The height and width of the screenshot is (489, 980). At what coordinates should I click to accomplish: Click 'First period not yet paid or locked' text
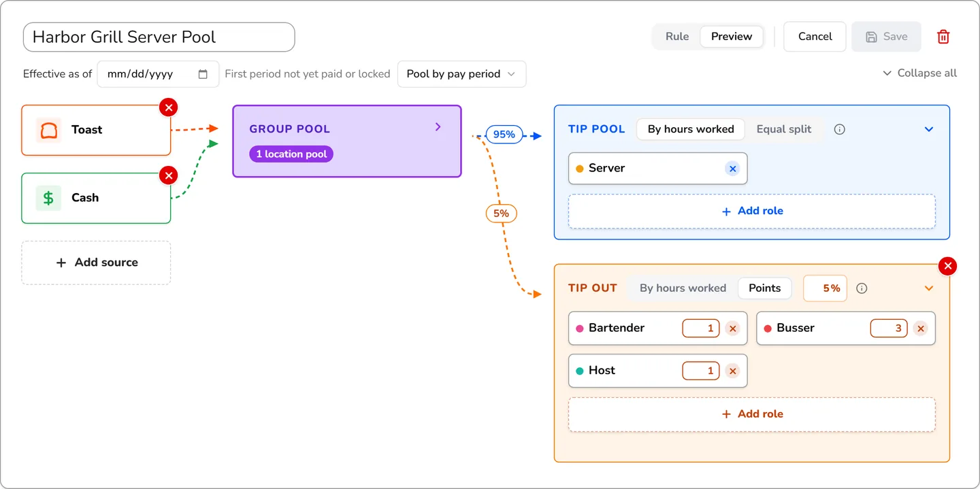pos(308,74)
